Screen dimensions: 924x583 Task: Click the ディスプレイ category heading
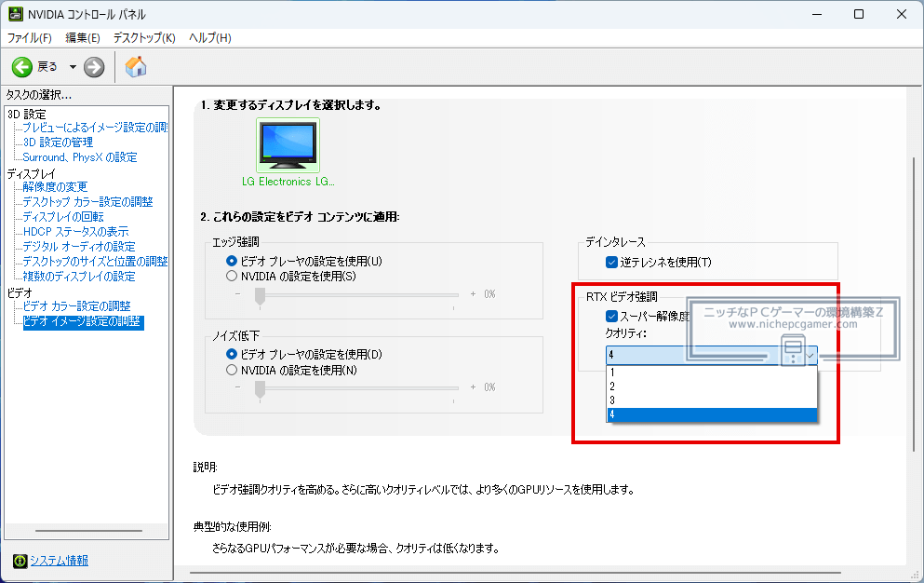tap(32, 173)
